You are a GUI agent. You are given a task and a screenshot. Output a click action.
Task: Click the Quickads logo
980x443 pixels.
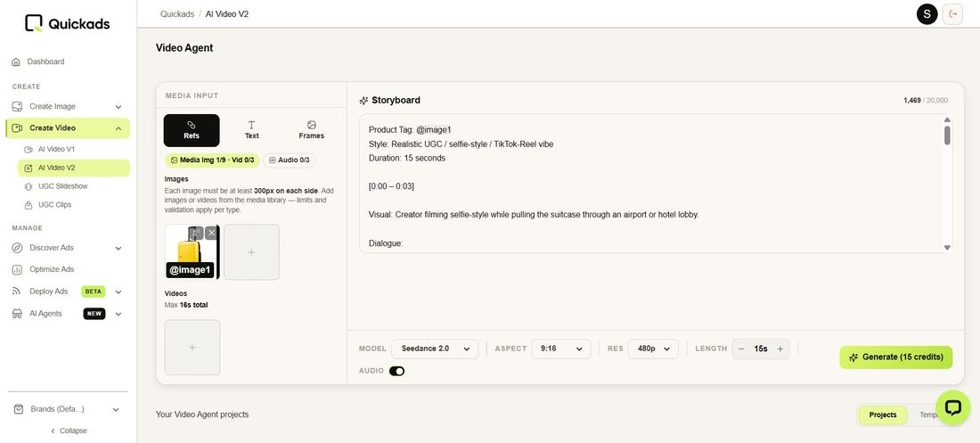pos(68,23)
